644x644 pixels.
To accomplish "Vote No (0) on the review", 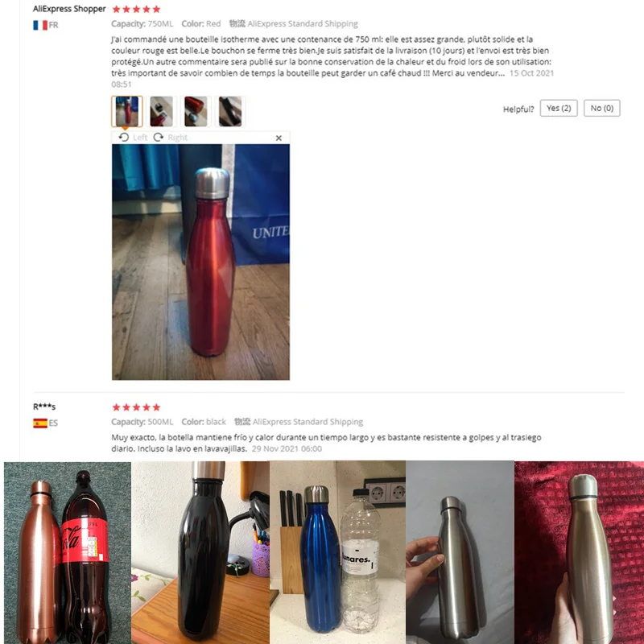I will pyautogui.click(x=601, y=108).
